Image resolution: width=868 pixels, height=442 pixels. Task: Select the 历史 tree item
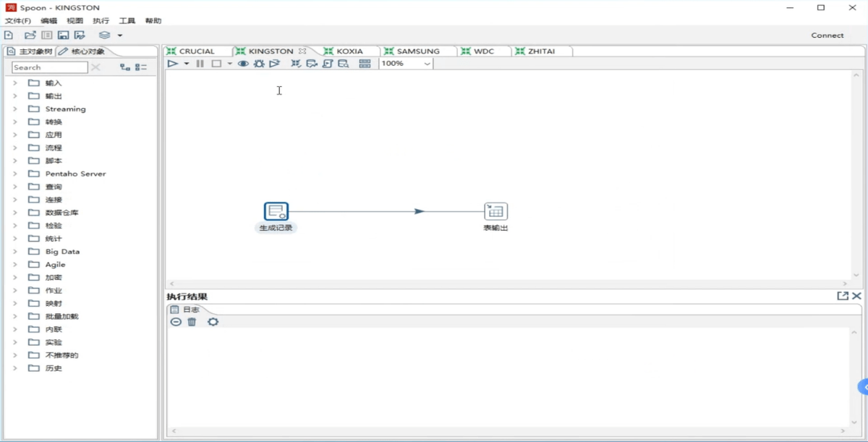[54, 368]
